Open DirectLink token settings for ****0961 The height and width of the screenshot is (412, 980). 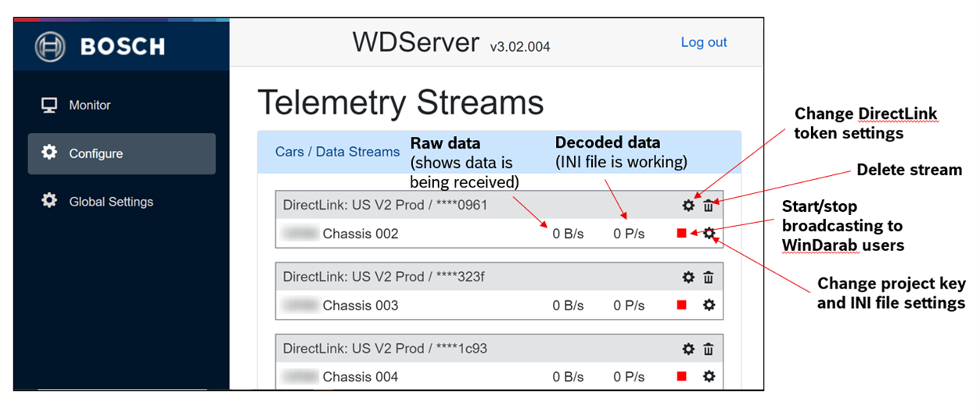tap(688, 206)
